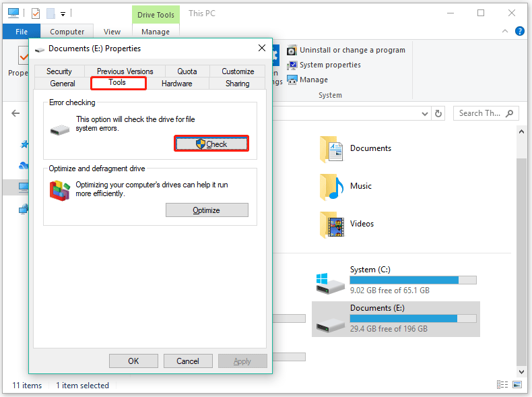Viewport: 532px width, 397px height.
Task: Click the Uninstall program icon
Action: click(x=292, y=51)
